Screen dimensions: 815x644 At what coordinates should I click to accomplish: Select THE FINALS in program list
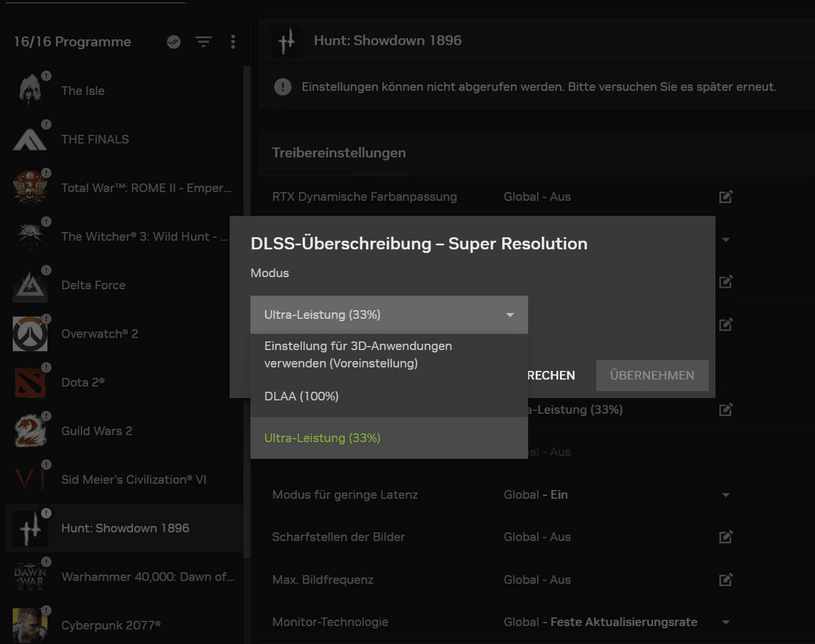click(124, 139)
